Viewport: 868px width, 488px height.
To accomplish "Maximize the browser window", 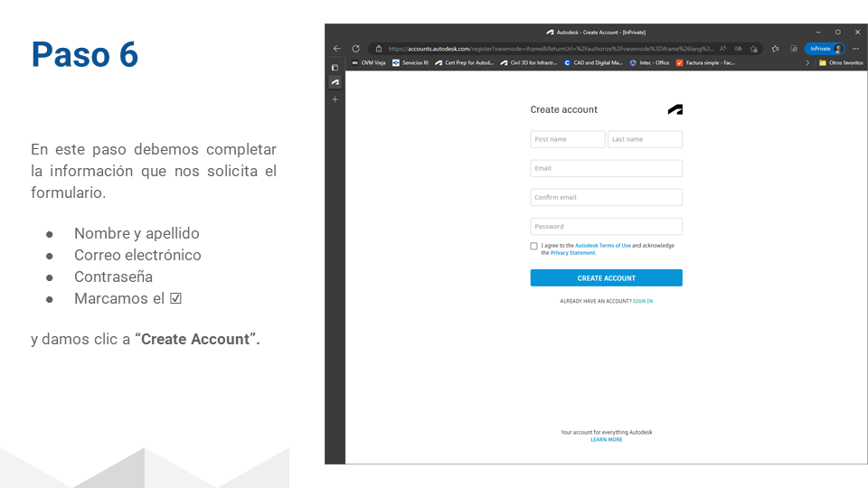I will (x=838, y=33).
